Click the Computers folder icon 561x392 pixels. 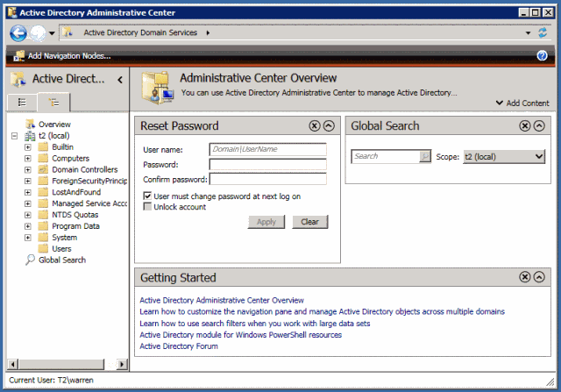tap(43, 158)
